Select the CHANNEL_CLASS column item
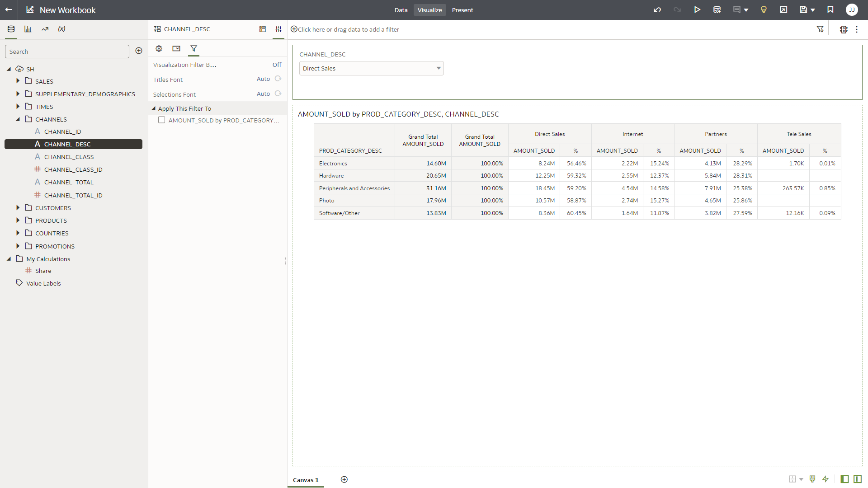Screen dimensions: 868x488 69,157
